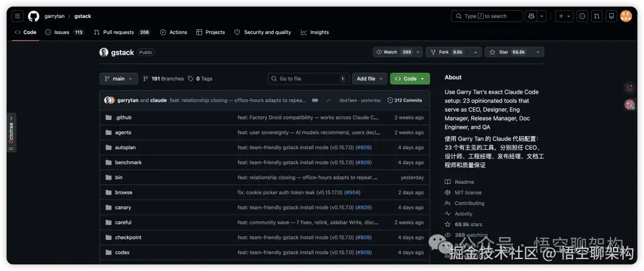
Task: Click the green commit status checkmark
Action: [x=328, y=100]
